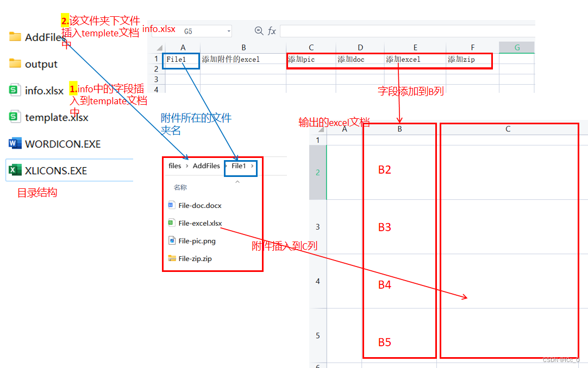Click the File-pic.png image icon

tap(172, 240)
